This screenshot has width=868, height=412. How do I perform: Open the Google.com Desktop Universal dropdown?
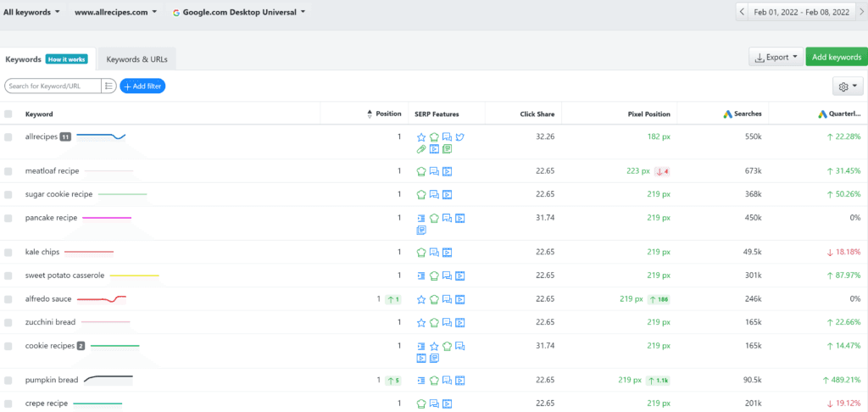point(238,12)
